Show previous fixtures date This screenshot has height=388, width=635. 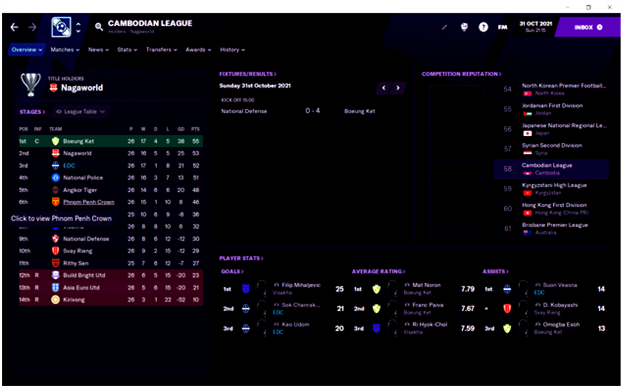tap(384, 88)
